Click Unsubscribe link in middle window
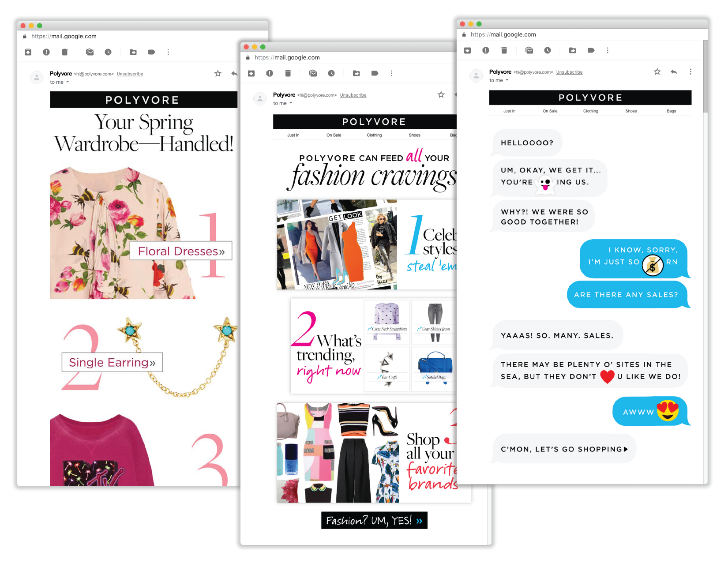Screen dimensions: 728x563 click(x=353, y=95)
